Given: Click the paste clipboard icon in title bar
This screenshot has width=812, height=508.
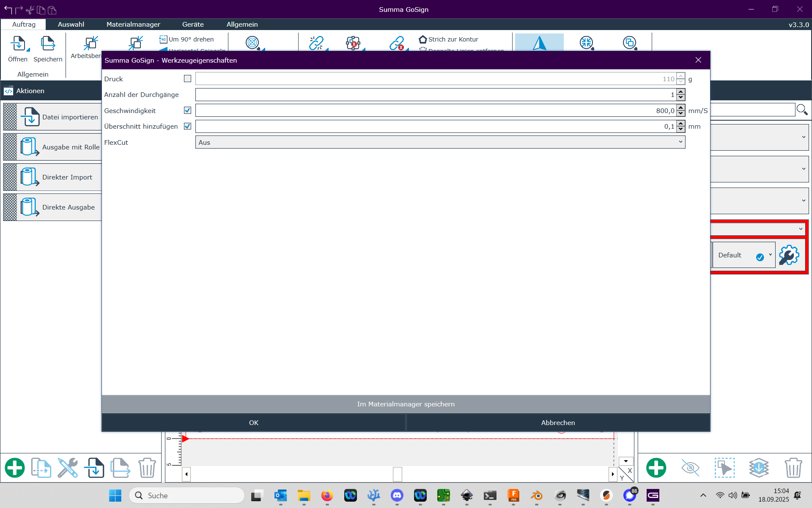Looking at the screenshot, I should [52, 9].
